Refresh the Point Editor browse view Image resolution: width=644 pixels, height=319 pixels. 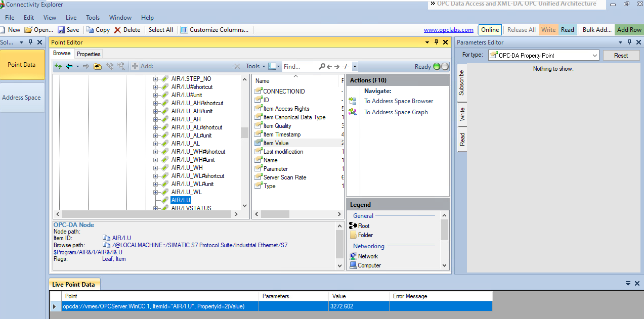58,66
